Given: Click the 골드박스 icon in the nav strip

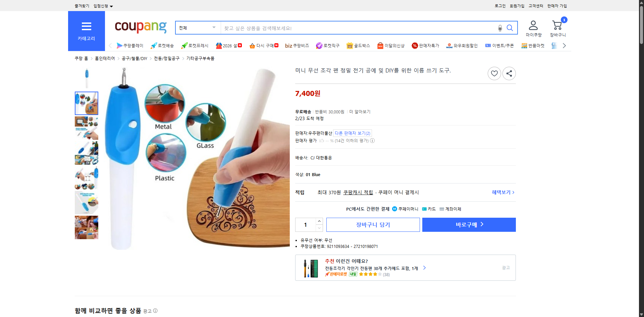Looking at the screenshot, I should tap(349, 45).
